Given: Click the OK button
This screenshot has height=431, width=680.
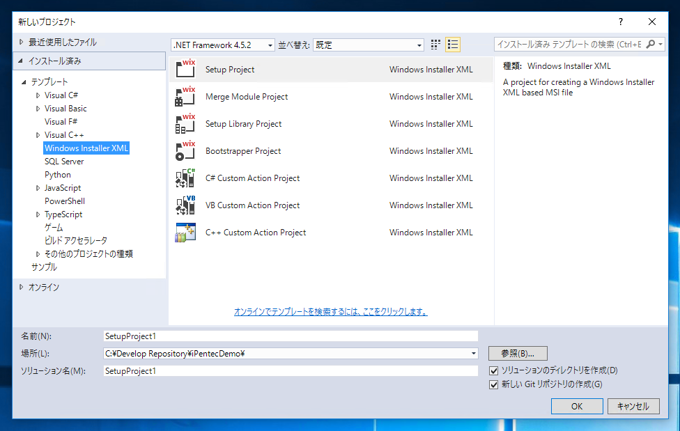Looking at the screenshot, I should [x=577, y=406].
